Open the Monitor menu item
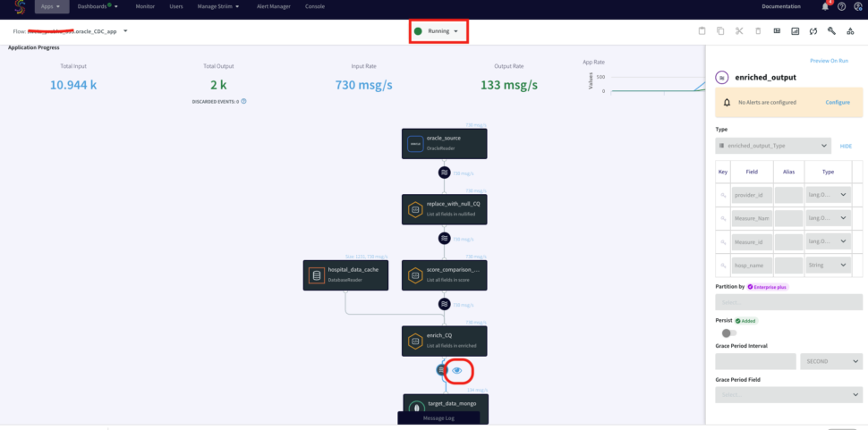Screen dimensions: 868x430 (x=145, y=6)
